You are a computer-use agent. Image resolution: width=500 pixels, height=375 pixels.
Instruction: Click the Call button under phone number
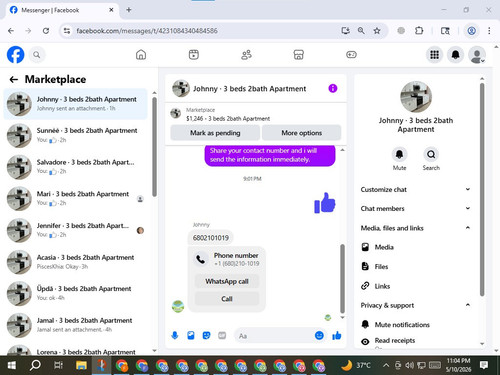click(227, 299)
